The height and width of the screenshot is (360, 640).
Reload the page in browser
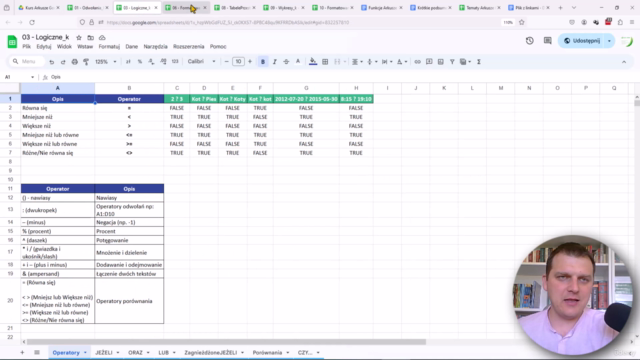click(32, 22)
